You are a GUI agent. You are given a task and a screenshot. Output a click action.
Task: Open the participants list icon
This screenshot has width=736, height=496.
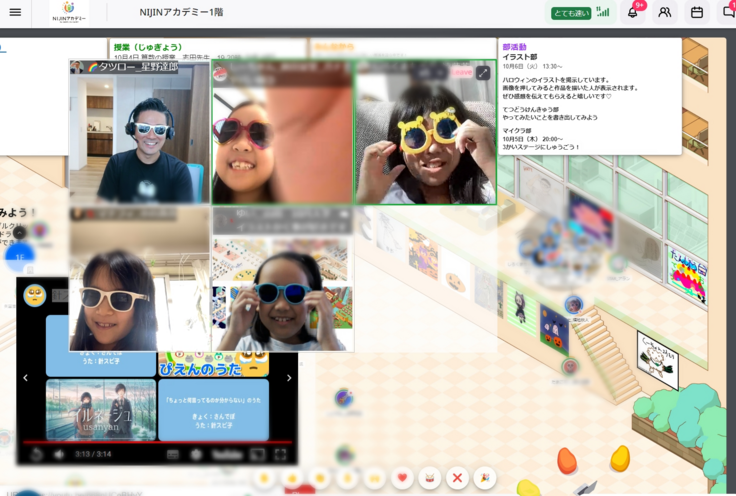point(664,12)
